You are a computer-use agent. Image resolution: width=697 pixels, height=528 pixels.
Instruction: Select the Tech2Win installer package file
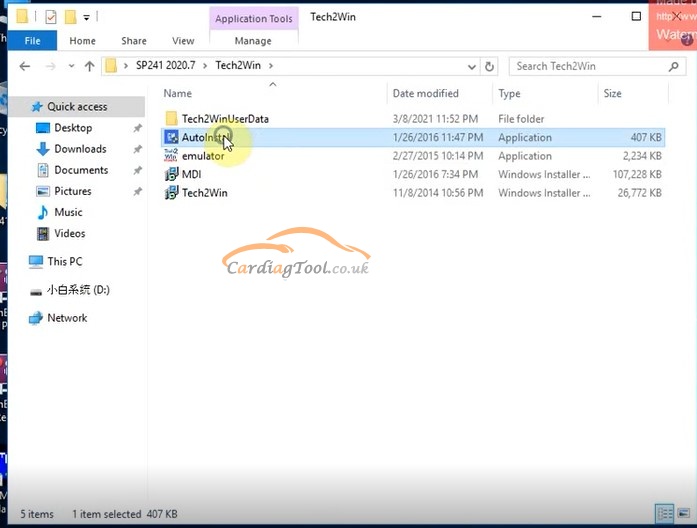[x=204, y=193]
